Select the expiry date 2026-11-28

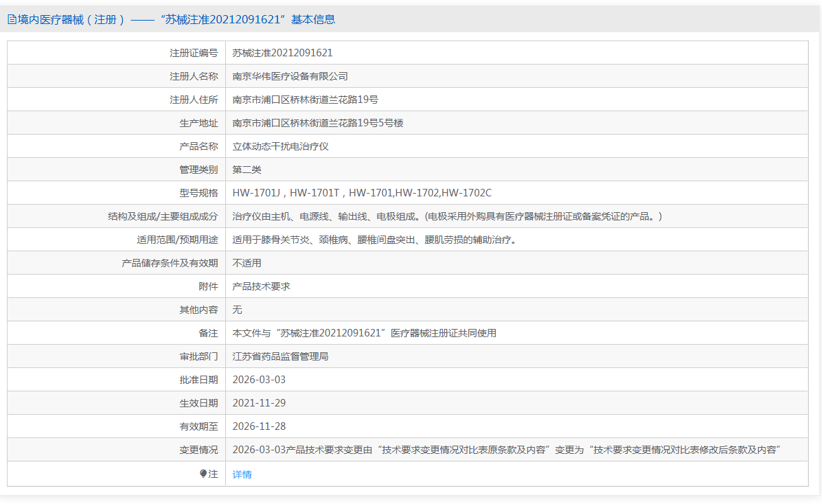[x=259, y=426]
